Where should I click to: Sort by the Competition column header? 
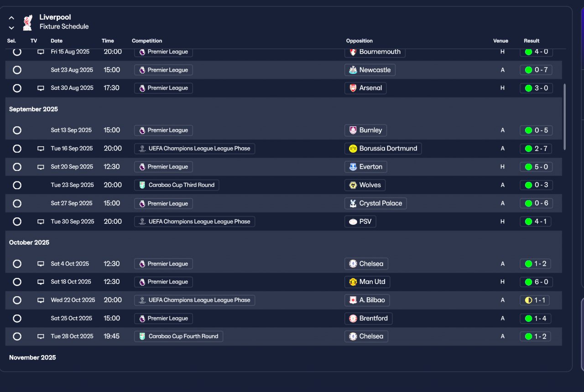(x=147, y=41)
